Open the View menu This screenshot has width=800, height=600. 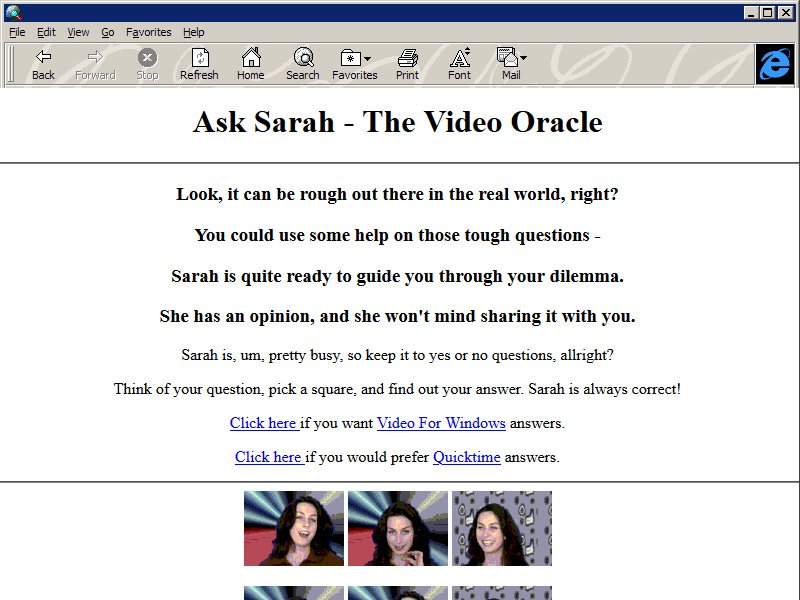point(78,32)
